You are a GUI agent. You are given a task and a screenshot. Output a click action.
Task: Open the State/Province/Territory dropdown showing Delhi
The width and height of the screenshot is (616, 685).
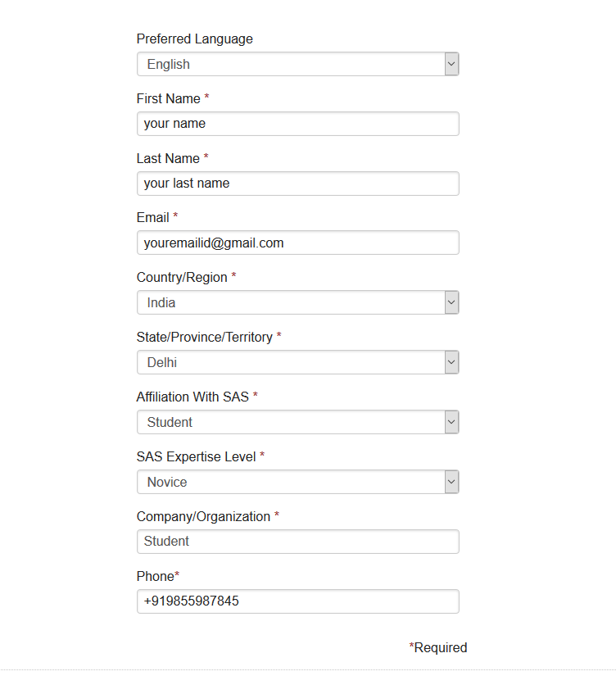coord(297,362)
